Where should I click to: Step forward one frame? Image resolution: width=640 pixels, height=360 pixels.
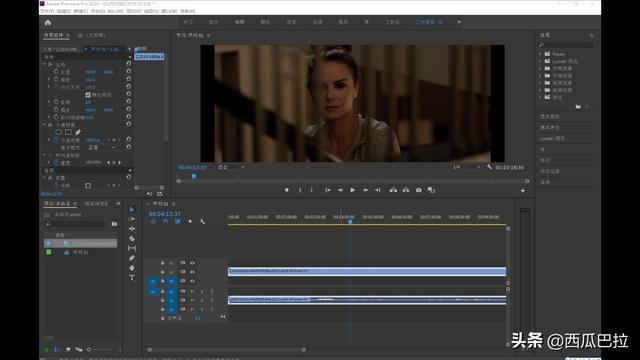pyautogui.click(x=365, y=190)
